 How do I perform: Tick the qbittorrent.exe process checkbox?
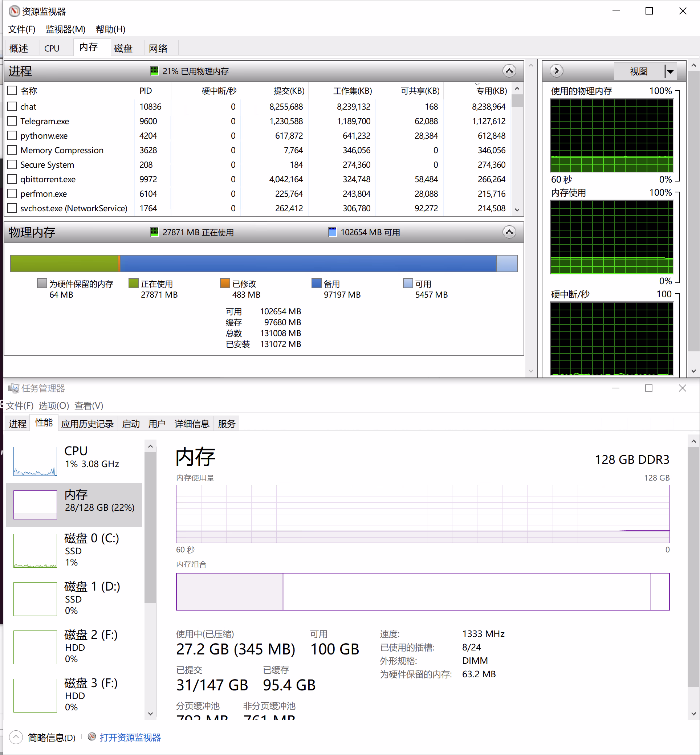(x=12, y=179)
